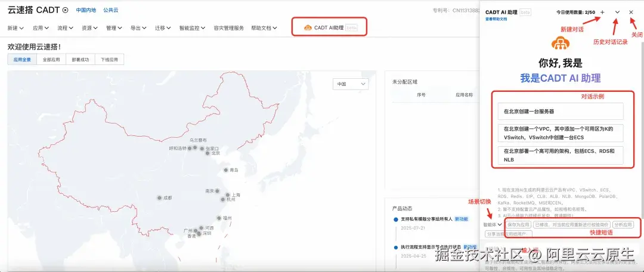Select the 南京 map marker

tap(217, 191)
